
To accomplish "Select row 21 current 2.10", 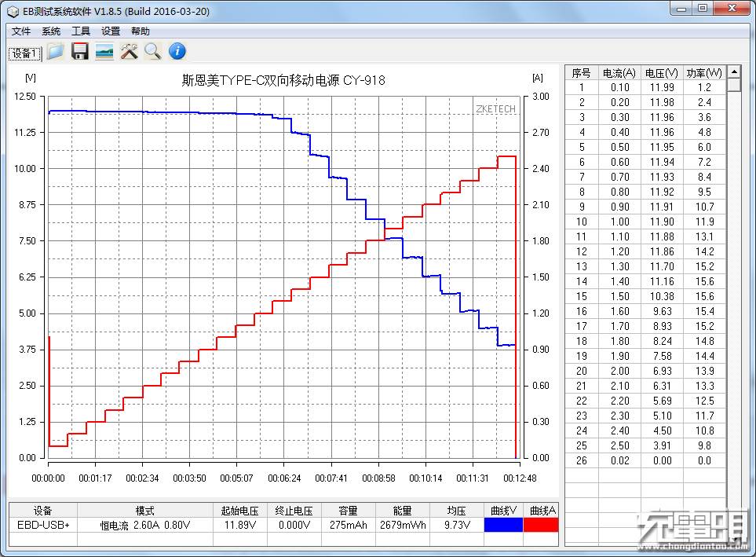I will tap(619, 387).
